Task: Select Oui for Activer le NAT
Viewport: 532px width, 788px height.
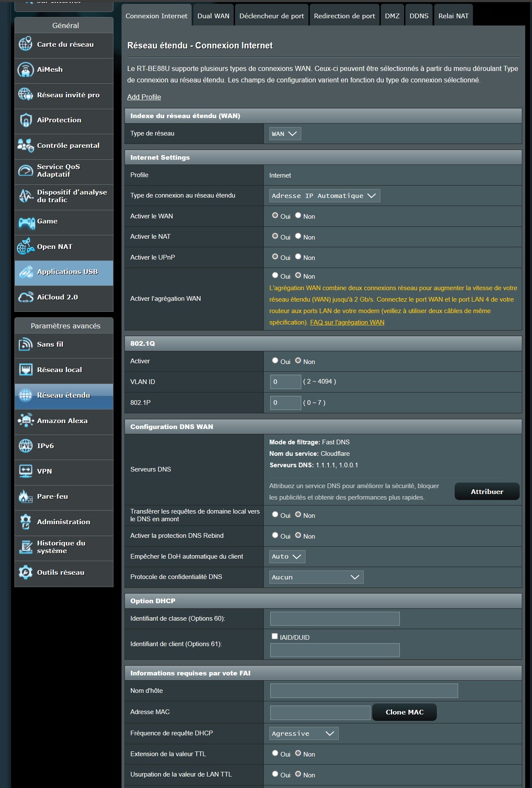Action: click(275, 236)
